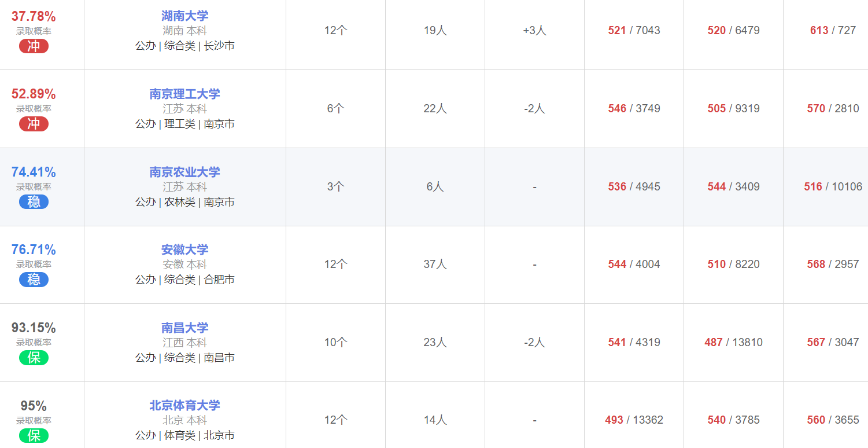Click the 37.78% admission probability

pyautogui.click(x=34, y=16)
